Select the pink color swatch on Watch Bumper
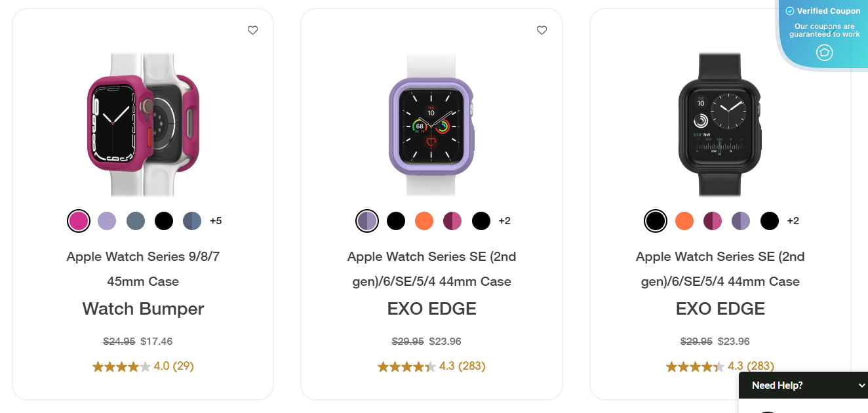The image size is (868, 413). [78, 221]
